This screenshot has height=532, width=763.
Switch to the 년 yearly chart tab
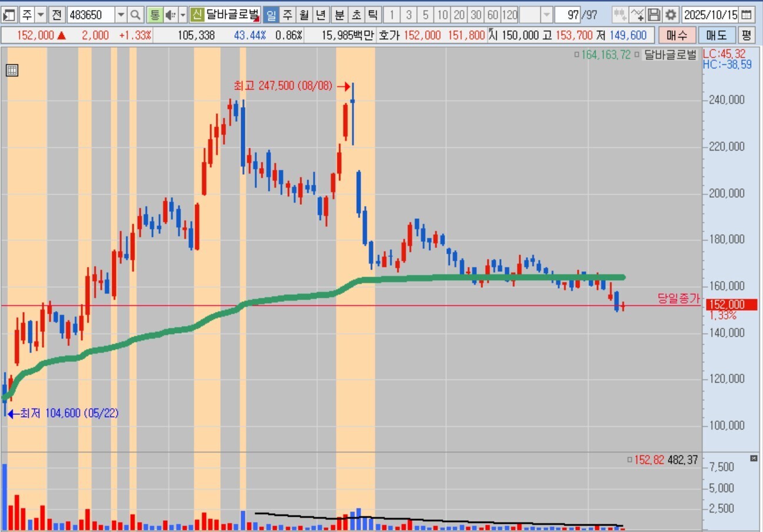[320, 15]
